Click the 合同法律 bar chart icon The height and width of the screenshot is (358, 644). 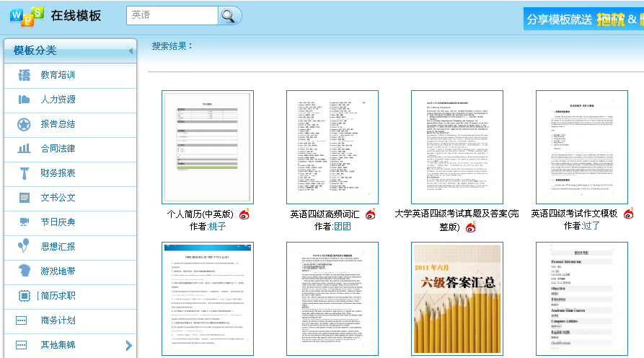25,149
